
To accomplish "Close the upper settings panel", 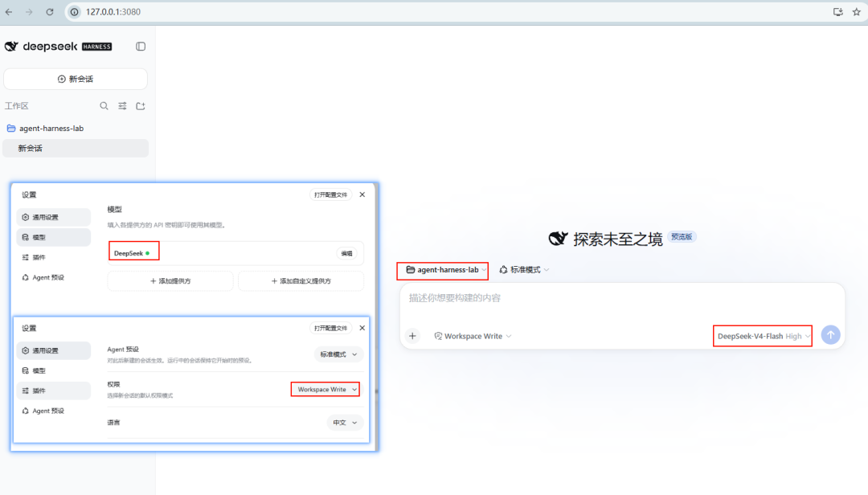I will 362,195.
